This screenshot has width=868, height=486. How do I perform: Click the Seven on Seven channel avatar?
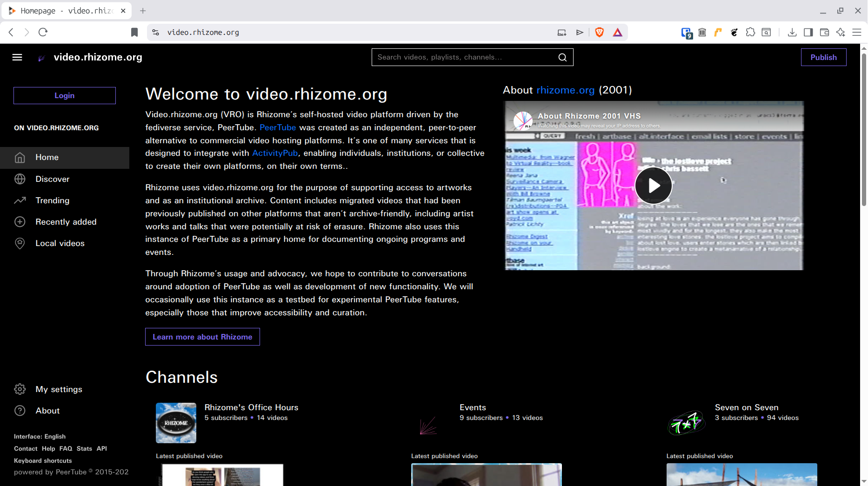click(x=687, y=423)
